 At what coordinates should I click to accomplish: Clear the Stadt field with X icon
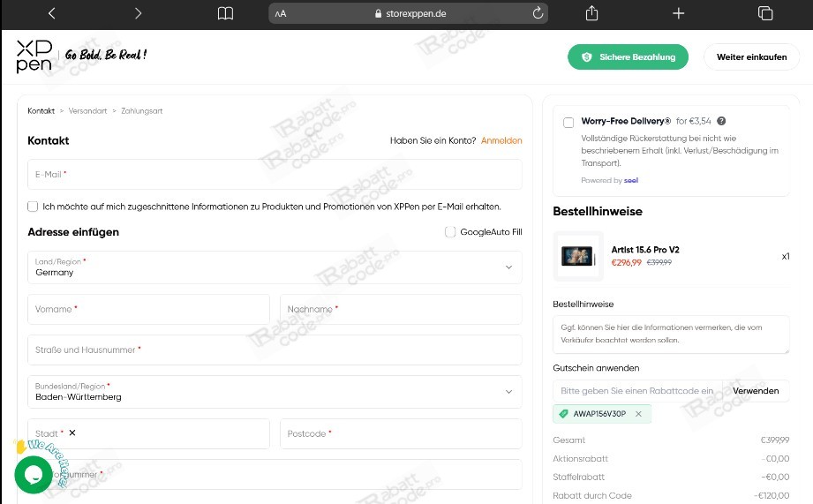(x=72, y=433)
